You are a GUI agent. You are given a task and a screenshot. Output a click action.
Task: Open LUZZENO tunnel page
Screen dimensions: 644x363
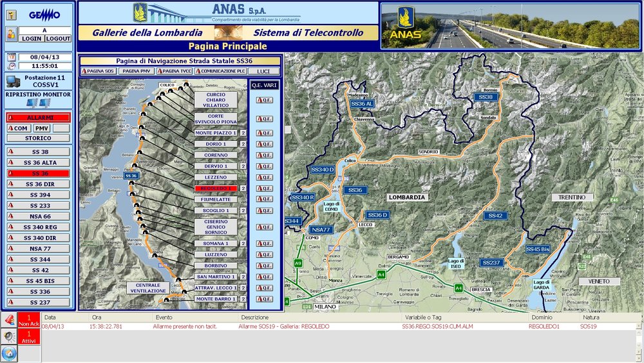216,255
